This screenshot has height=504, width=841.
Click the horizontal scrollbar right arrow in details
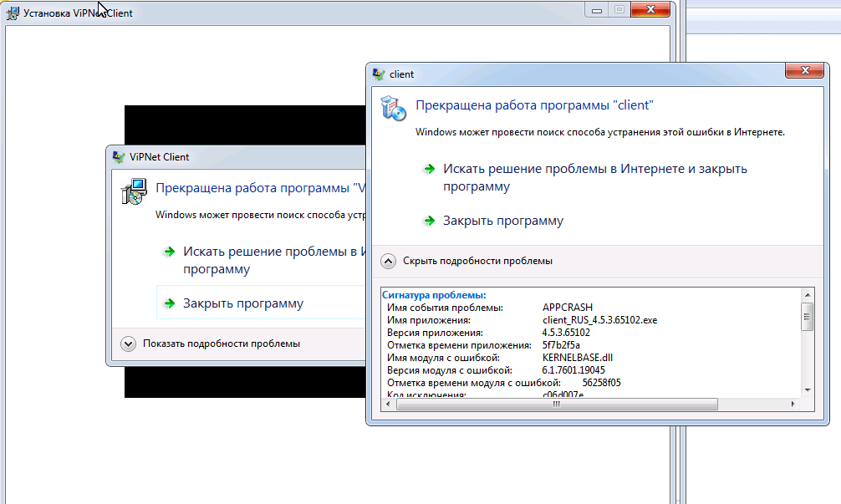(793, 405)
